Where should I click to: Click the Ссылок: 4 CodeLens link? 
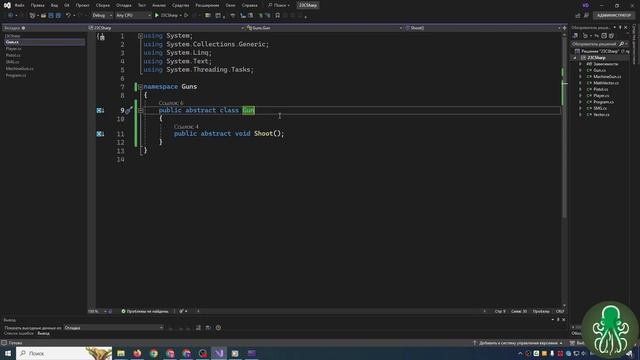pyautogui.click(x=186, y=127)
